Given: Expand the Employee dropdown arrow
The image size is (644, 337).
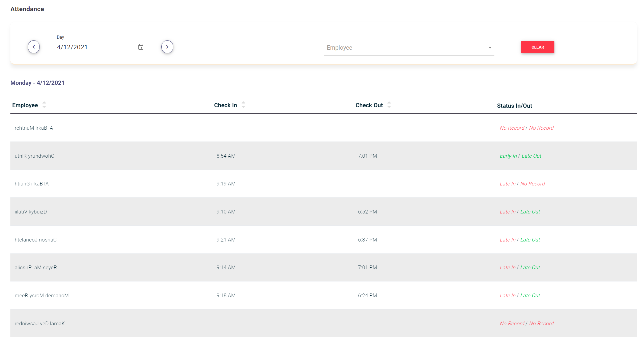Looking at the screenshot, I should click(490, 47).
